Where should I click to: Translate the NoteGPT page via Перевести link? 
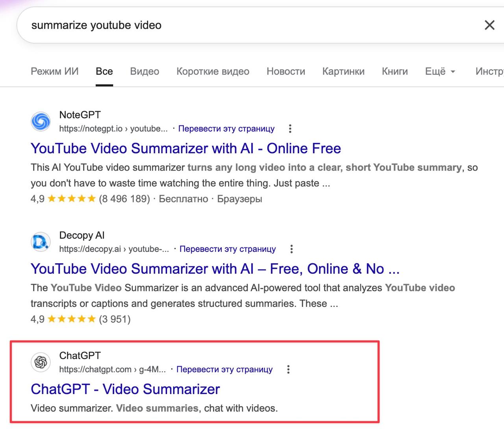coord(226,129)
